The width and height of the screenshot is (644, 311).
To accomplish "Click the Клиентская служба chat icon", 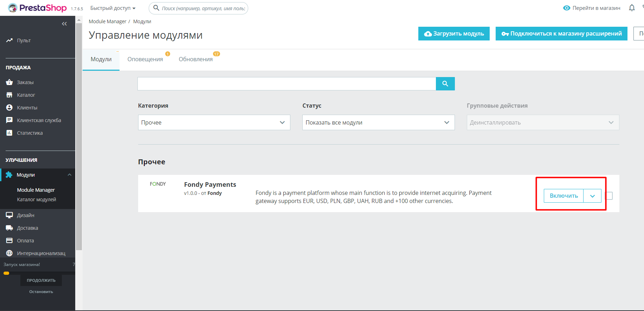I will [x=9, y=120].
